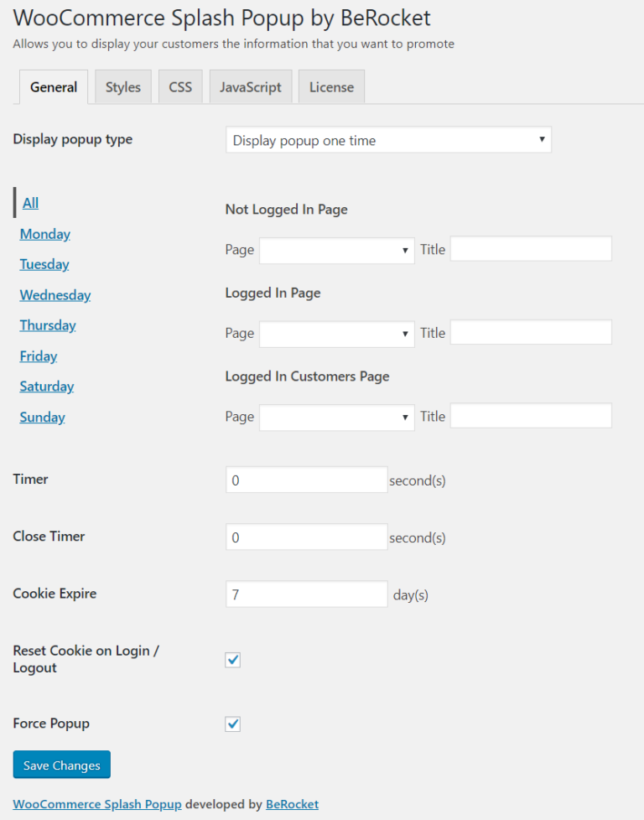Open the License tab

coord(330,86)
